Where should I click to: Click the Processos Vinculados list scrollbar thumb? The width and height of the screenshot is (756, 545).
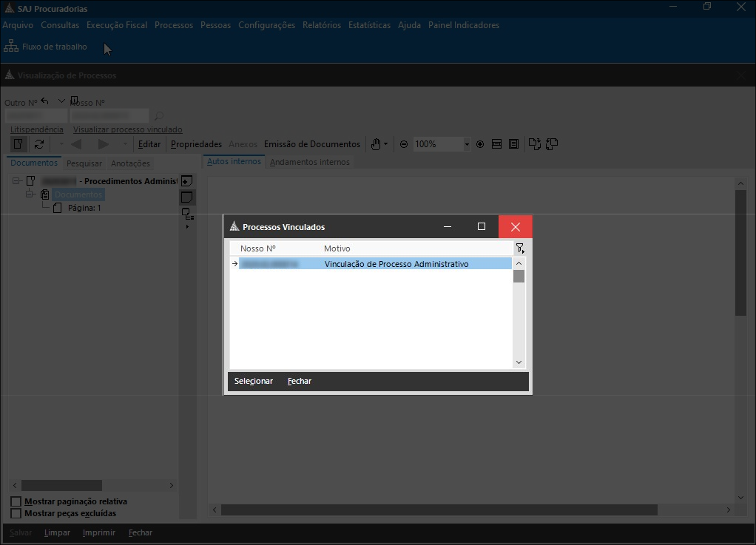519,277
